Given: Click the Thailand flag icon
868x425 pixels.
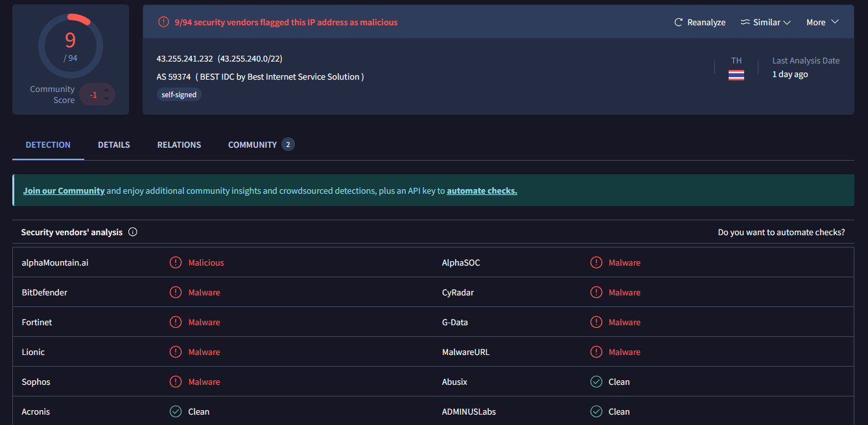Looking at the screenshot, I should 736,75.
